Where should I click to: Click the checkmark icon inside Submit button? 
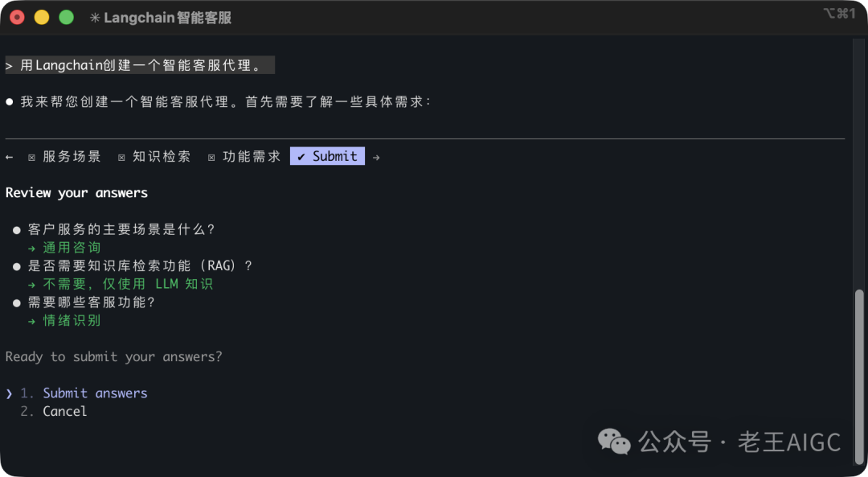[302, 155]
